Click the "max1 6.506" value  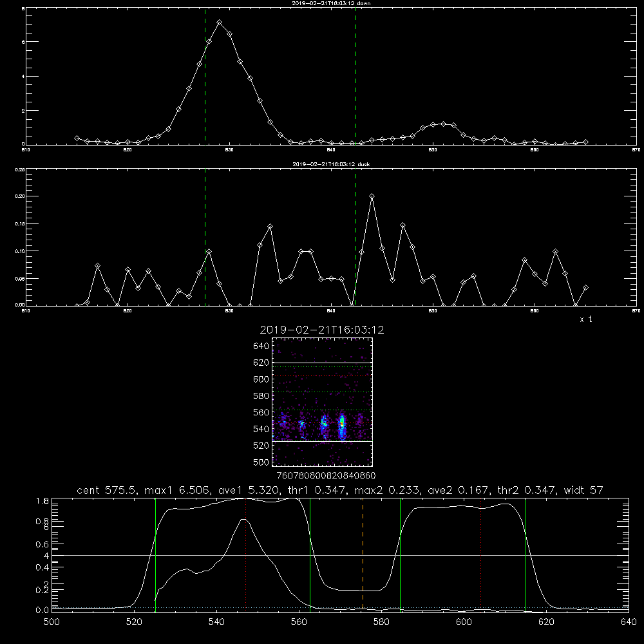click(x=177, y=490)
